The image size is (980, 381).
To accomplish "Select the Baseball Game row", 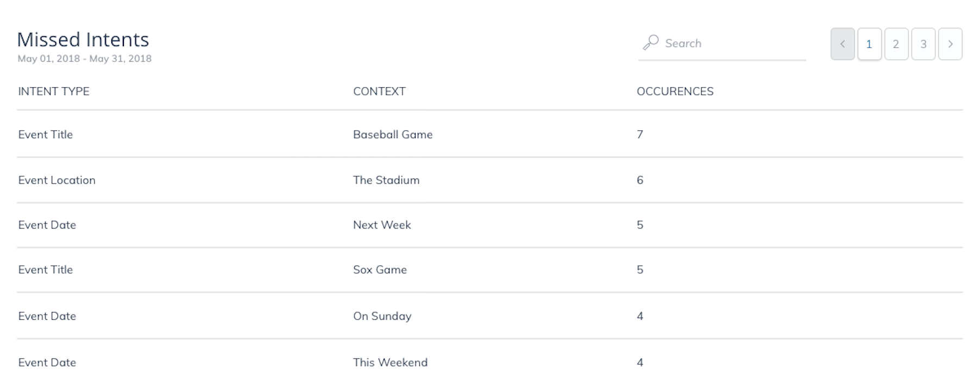I will coord(490,134).
